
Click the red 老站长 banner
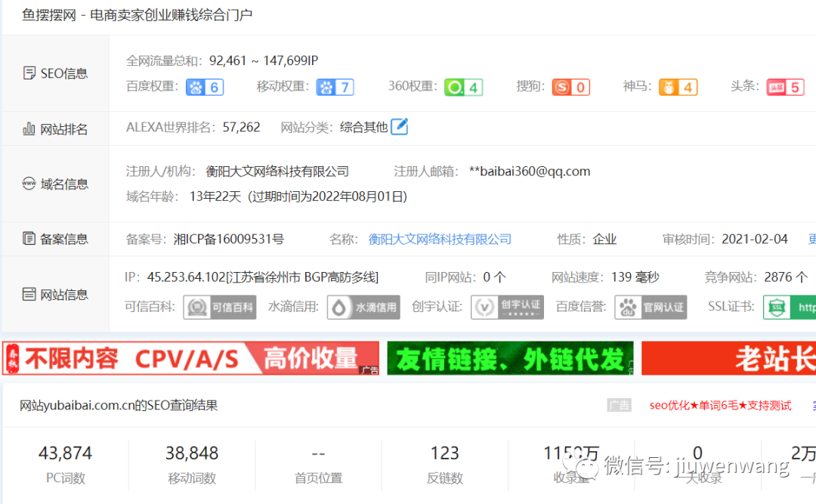728,358
